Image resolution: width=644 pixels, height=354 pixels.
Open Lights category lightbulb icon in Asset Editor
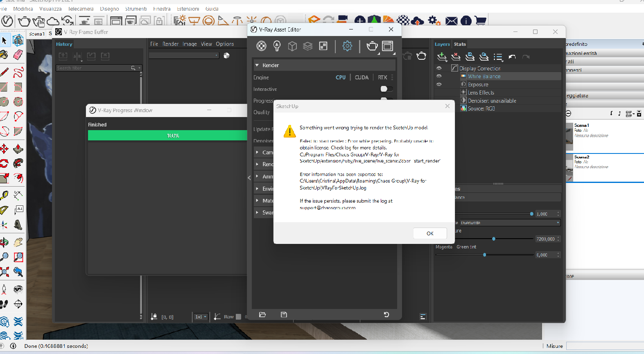277,46
